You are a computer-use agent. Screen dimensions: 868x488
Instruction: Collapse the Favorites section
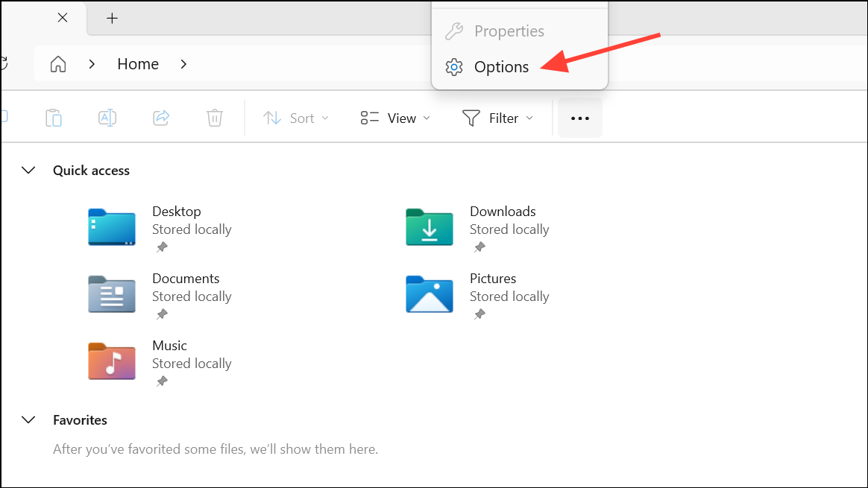(x=28, y=419)
